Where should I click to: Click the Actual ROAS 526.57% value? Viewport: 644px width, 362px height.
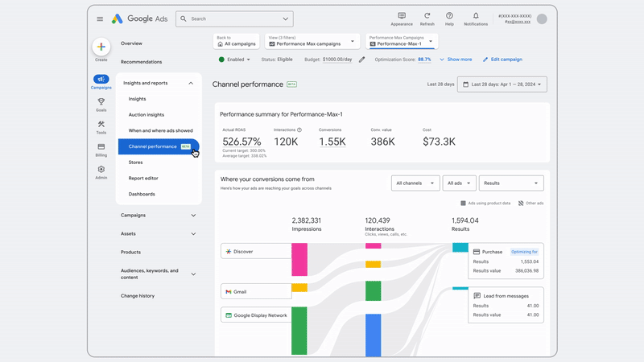click(242, 142)
